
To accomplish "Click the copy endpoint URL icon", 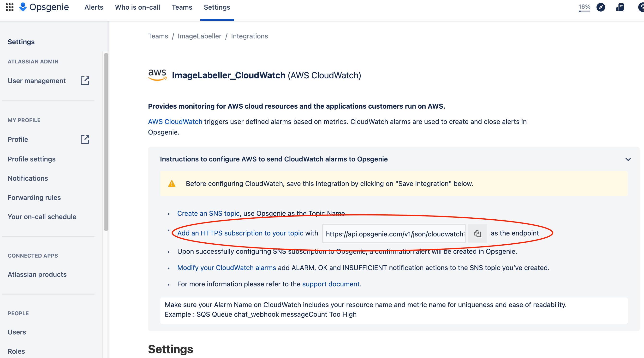I will [477, 233].
